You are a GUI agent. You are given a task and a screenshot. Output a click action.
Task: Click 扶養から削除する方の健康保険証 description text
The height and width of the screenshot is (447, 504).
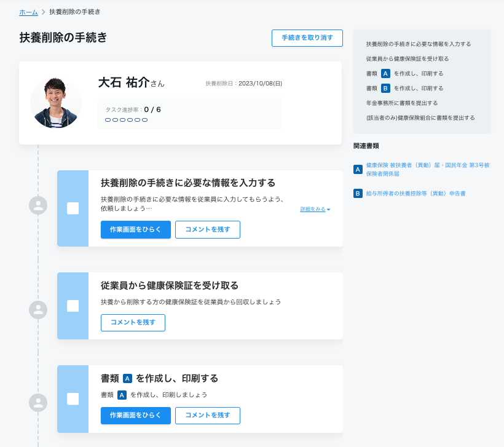(191, 302)
